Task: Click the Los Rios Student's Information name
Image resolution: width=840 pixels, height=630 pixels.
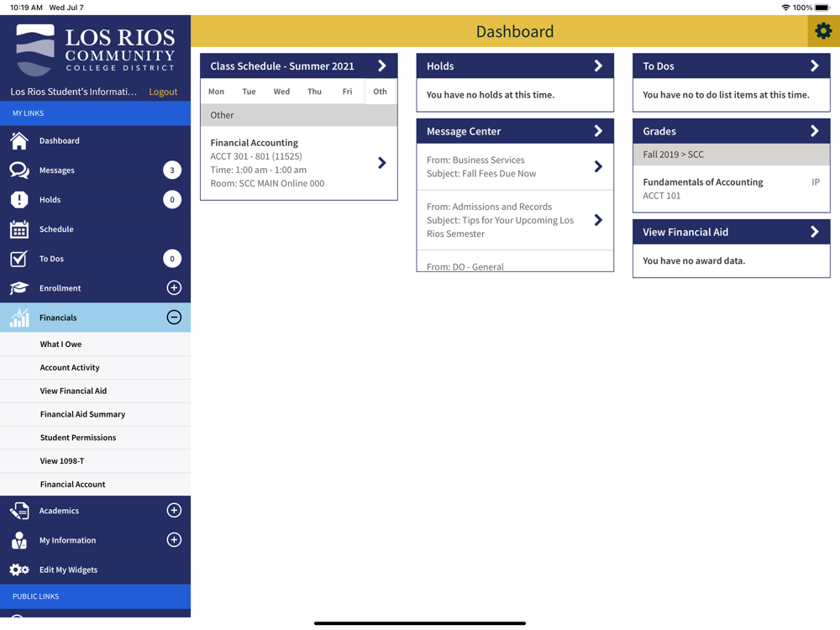Action: [x=74, y=92]
